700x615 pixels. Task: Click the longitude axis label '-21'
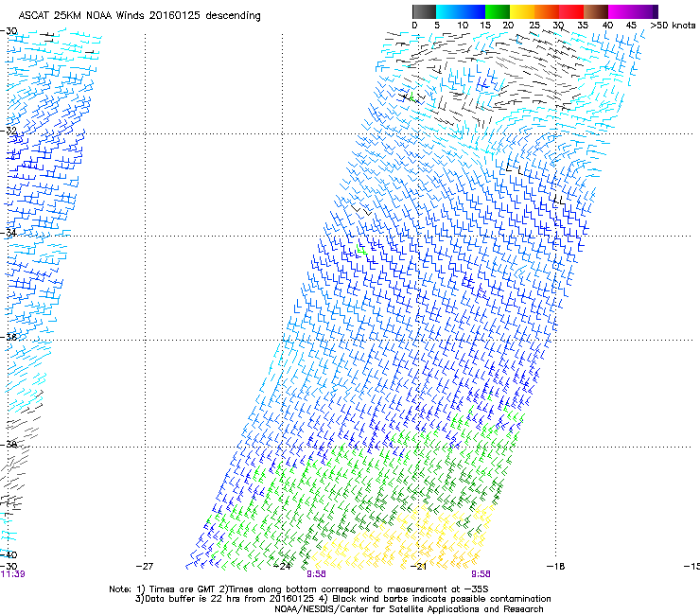[419, 567]
